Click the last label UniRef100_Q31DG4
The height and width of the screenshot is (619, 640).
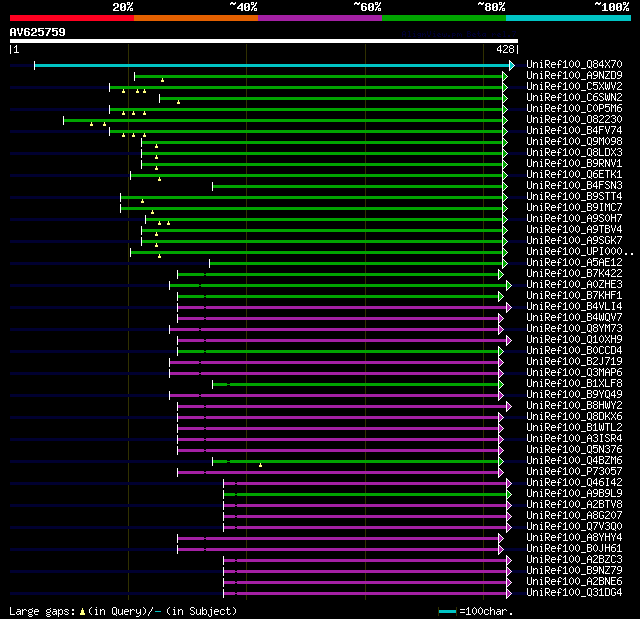click(x=574, y=593)
